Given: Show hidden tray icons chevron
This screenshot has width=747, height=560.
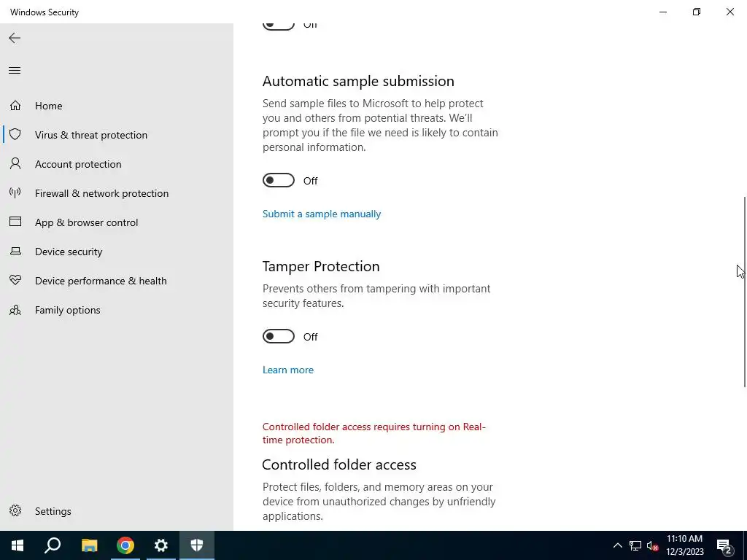Looking at the screenshot, I should click(617, 545).
